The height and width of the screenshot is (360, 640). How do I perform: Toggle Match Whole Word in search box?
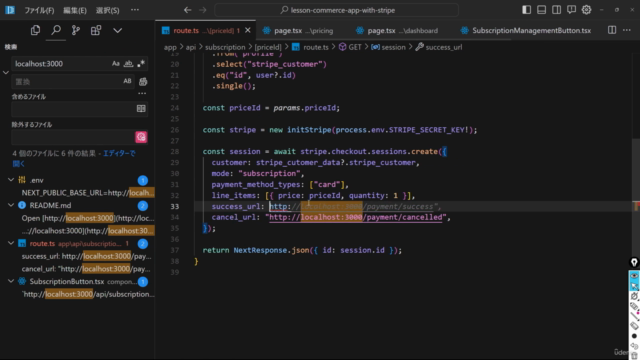[128, 64]
